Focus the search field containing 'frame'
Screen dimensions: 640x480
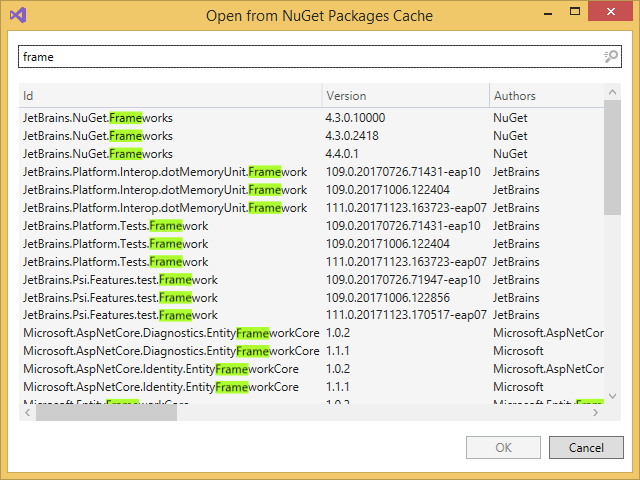pos(300,57)
